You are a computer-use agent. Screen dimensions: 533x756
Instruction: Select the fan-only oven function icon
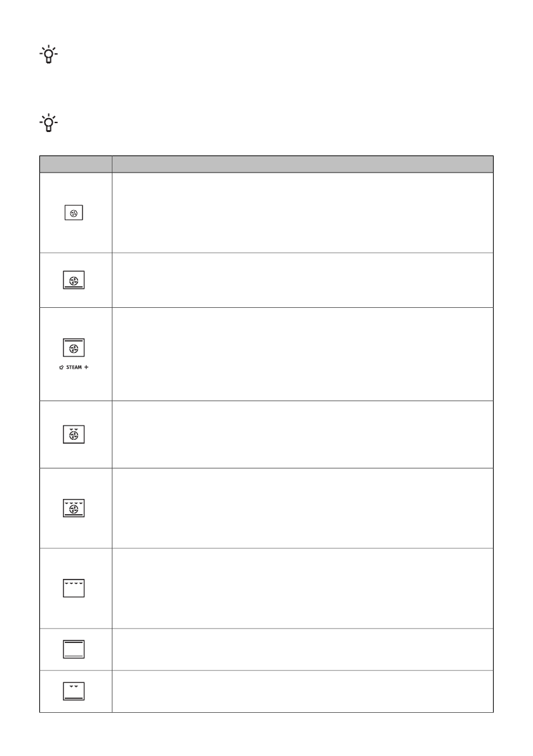pyautogui.click(x=74, y=213)
